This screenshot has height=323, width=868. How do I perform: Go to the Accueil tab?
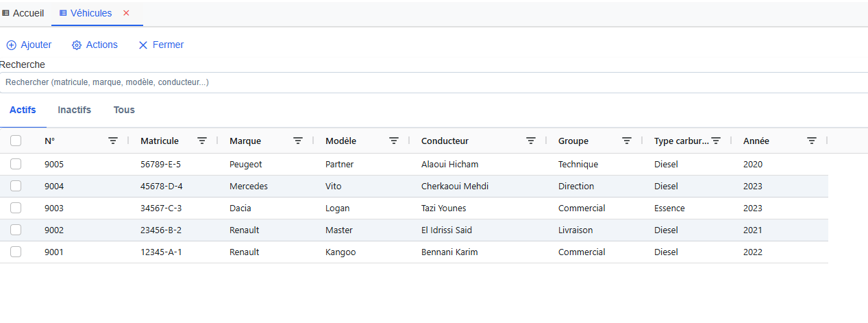click(23, 13)
